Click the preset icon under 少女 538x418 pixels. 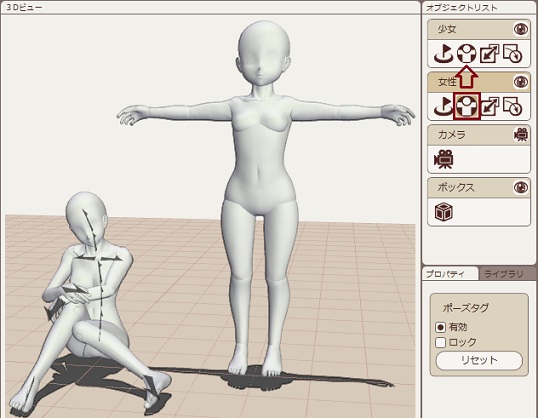coord(513,54)
